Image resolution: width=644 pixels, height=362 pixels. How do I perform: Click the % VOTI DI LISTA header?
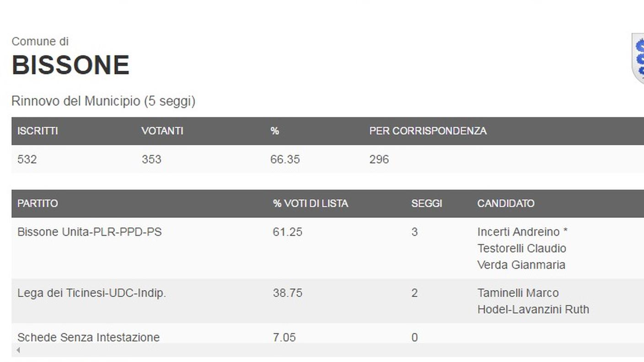coord(311,203)
